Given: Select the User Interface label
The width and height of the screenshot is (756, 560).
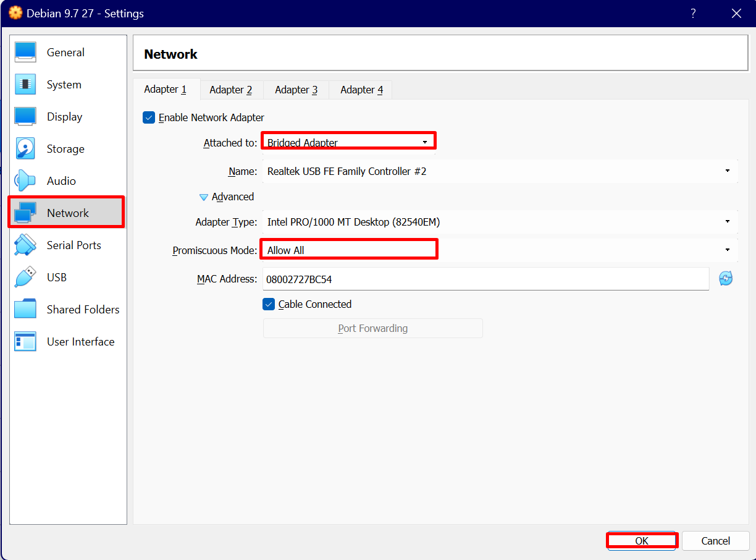Looking at the screenshot, I should coord(81,342).
